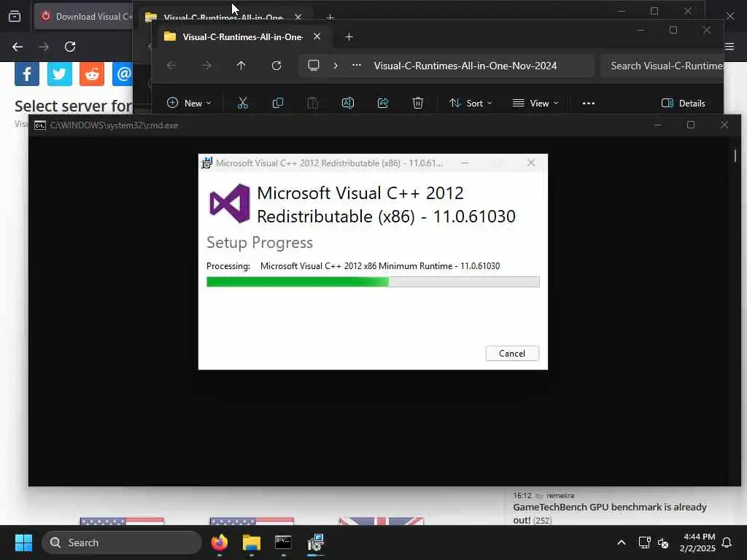Click the Search Visual-C-Runtimes search box
The height and width of the screenshot is (560, 747).
click(663, 66)
